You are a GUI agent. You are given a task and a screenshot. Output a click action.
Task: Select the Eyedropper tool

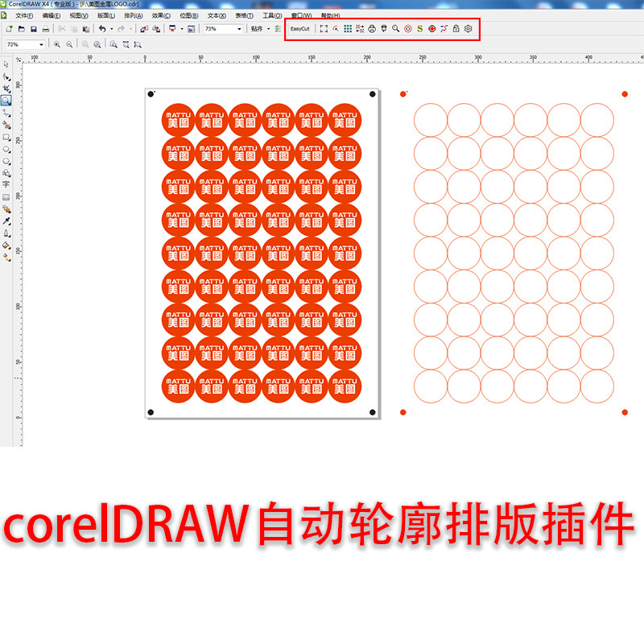click(x=6, y=221)
